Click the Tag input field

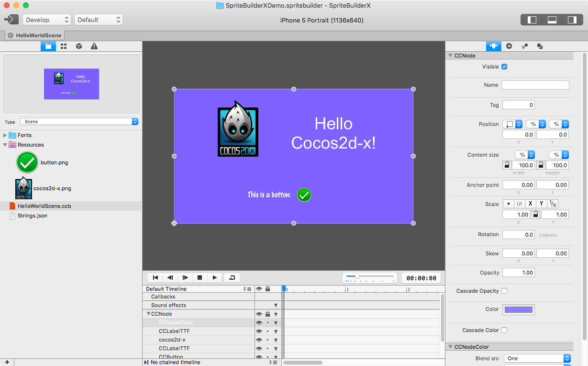tap(519, 105)
